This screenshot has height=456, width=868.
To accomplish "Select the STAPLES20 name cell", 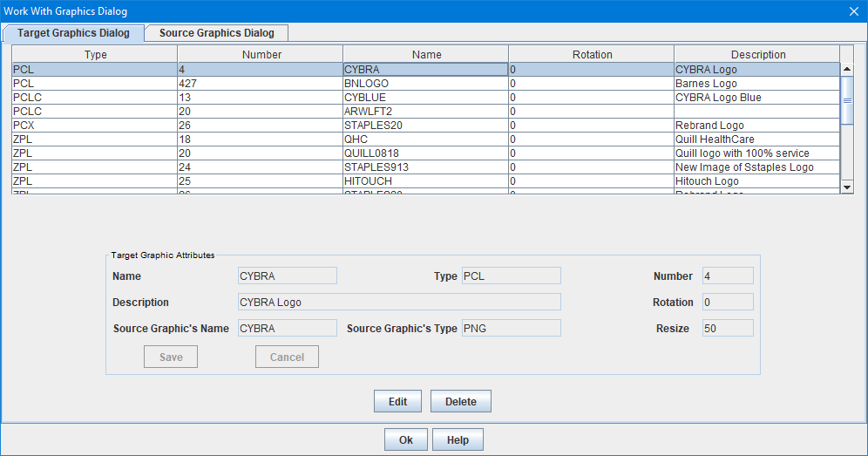I will 425,126.
